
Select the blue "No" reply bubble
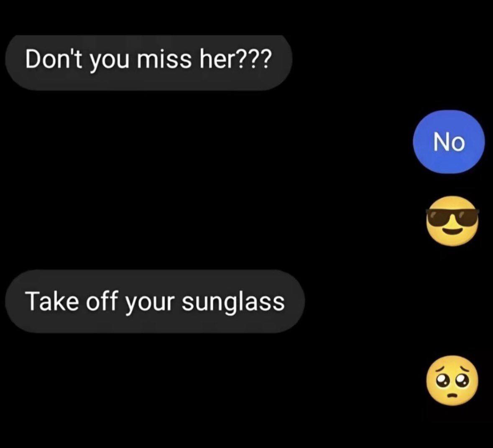click(x=449, y=142)
